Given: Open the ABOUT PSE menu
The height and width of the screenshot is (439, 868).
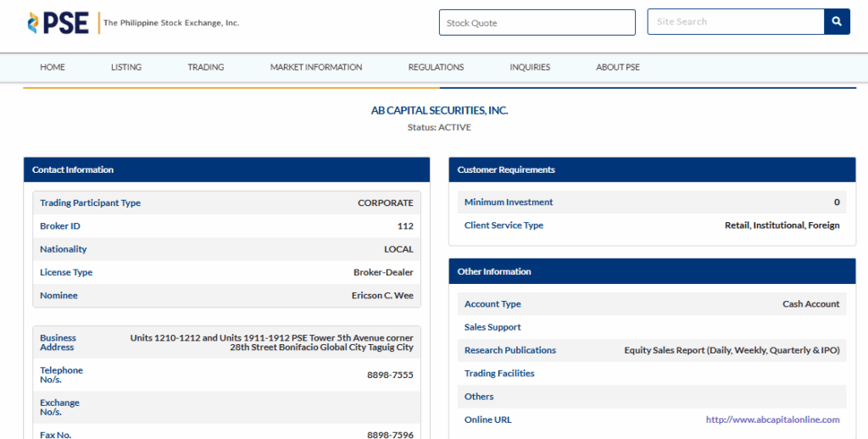Looking at the screenshot, I should point(618,67).
